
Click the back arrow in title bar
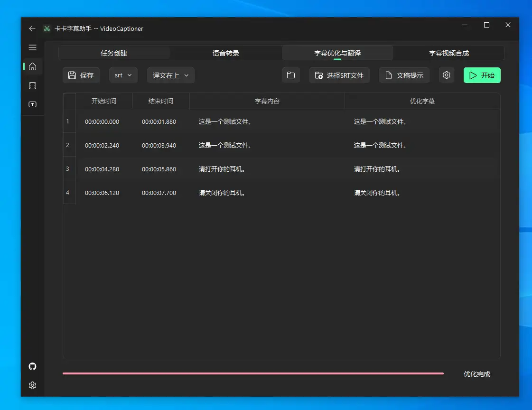click(x=32, y=28)
